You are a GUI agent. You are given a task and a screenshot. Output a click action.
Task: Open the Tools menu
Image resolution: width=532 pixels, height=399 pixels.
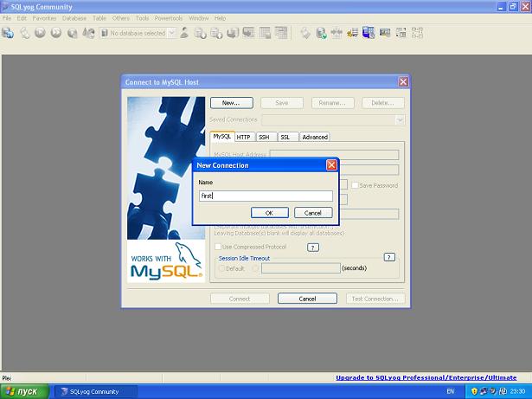142,18
